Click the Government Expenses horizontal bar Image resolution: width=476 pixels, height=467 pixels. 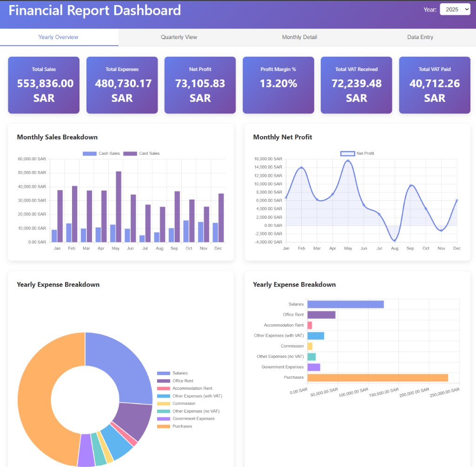(x=314, y=367)
